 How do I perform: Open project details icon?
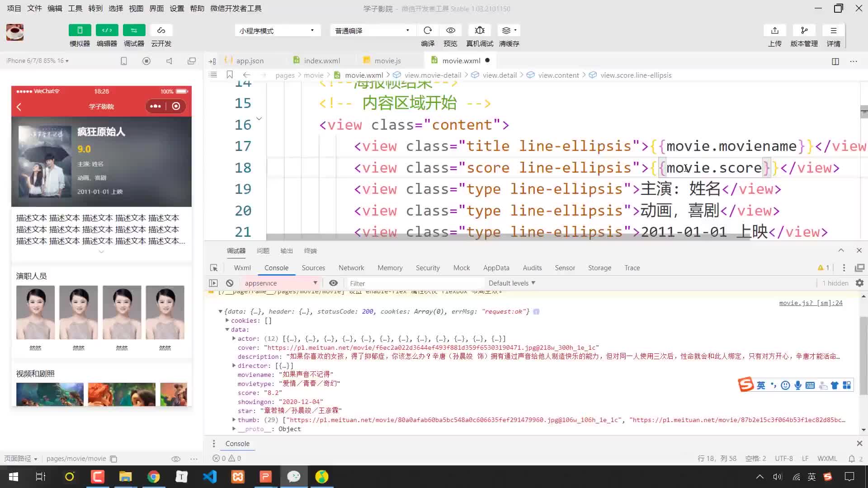click(x=833, y=30)
